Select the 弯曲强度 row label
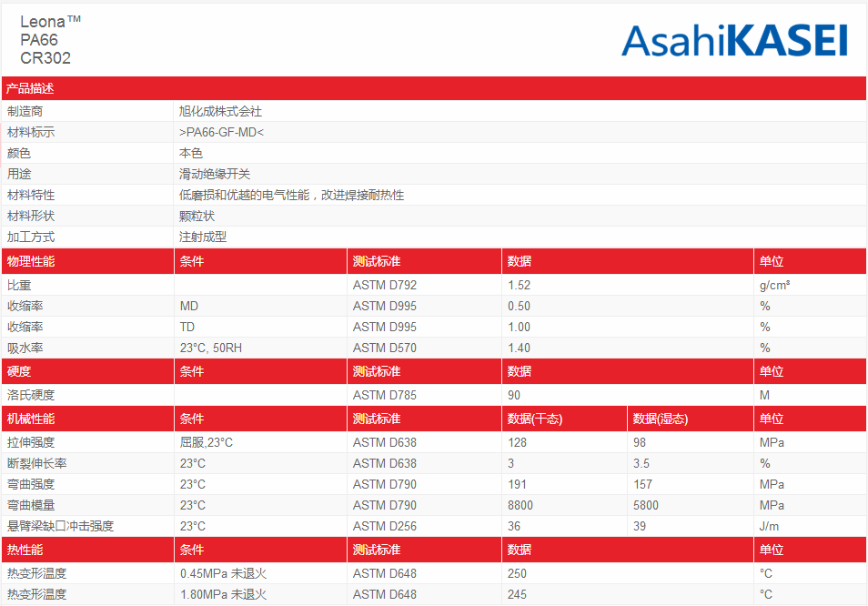This screenshot has width=868, height=606. pyautogui.click(x=31, y=485)
